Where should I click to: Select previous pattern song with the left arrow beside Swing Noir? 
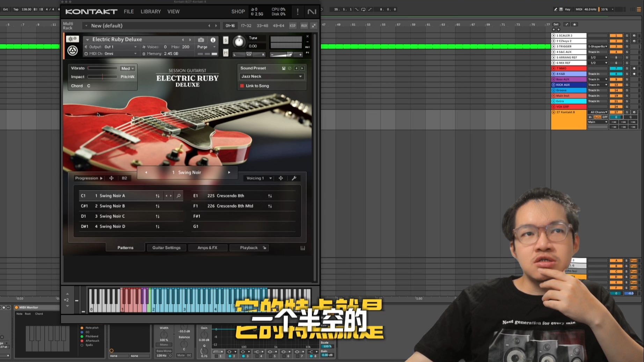(x=146, y=172)
